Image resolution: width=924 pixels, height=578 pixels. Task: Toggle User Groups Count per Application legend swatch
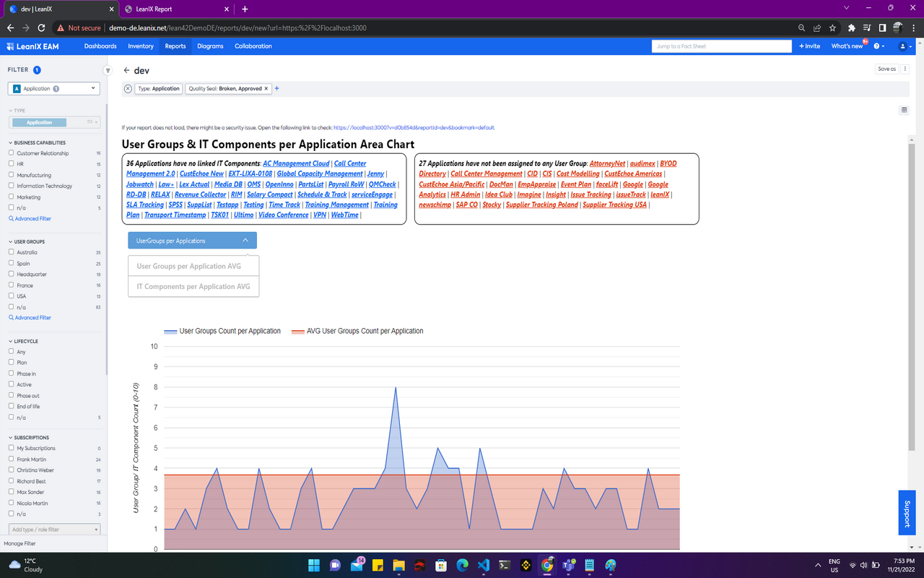[x=170, y=332]
